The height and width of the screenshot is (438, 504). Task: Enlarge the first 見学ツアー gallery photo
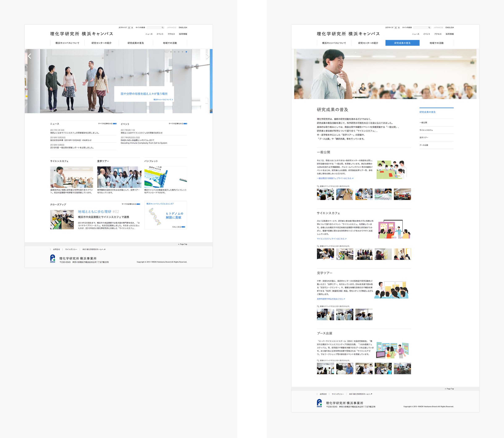[325, 315]
